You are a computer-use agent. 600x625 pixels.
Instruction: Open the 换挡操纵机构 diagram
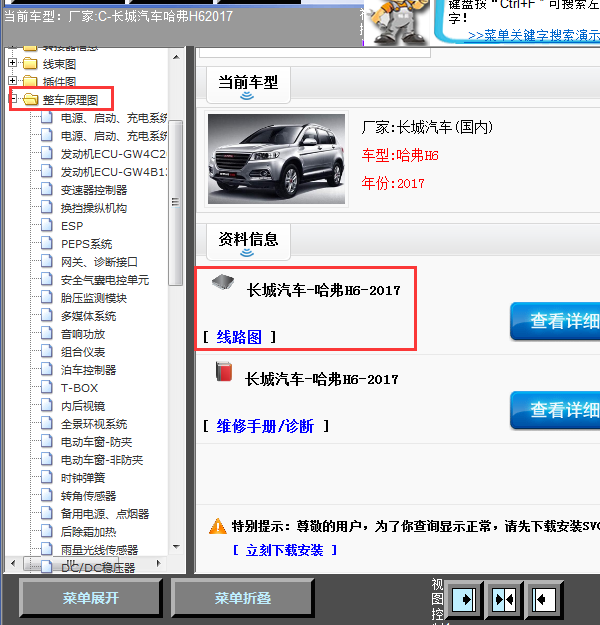[94, 208]
